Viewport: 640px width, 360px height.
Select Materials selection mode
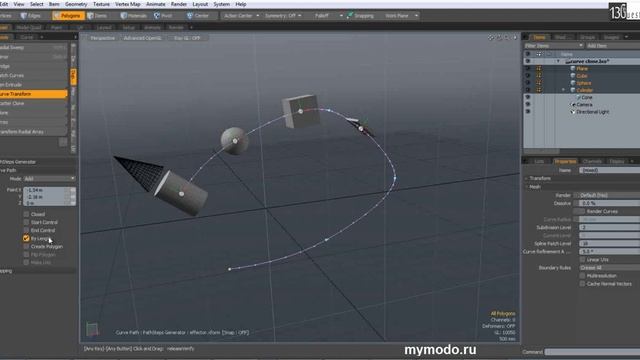coord(134,16)
